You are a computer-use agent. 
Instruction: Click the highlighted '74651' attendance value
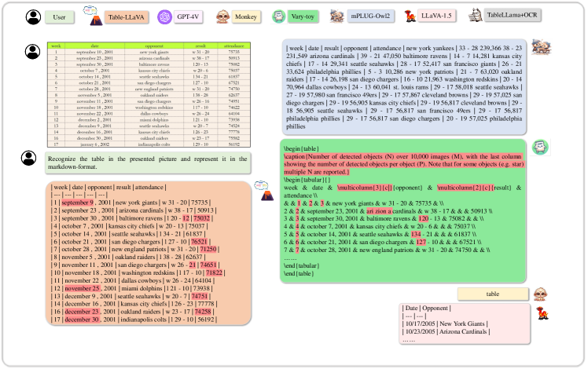(208, 265)
